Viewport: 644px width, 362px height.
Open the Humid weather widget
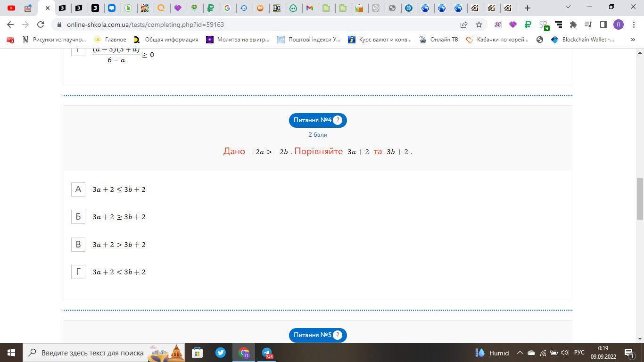492,353
